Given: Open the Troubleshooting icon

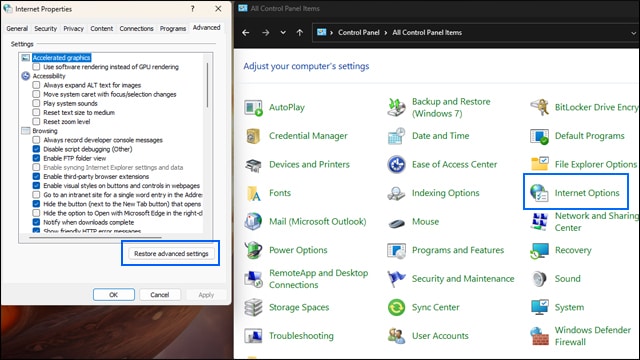Looking at the screenshot, I should pos(253,336).
